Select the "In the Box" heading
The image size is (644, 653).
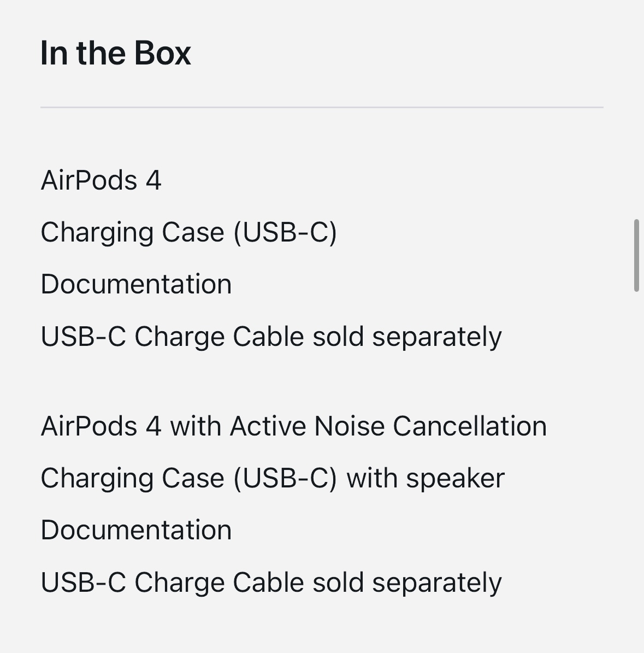pos(115,53)
